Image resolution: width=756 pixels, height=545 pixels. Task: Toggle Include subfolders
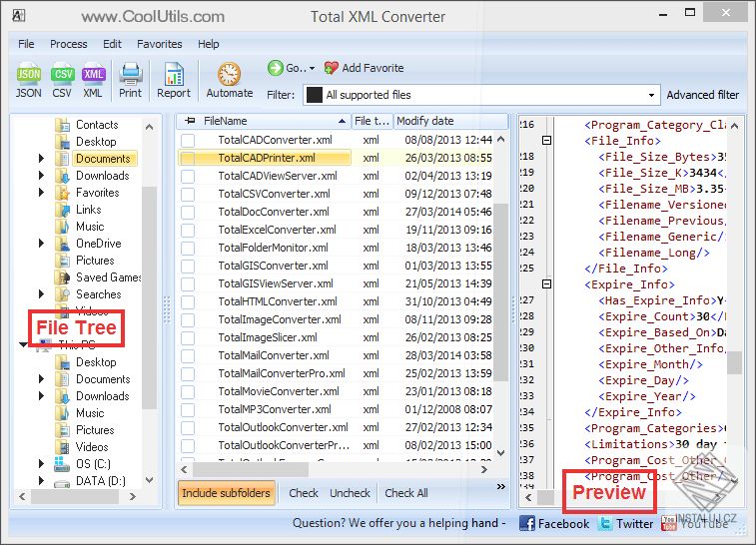[226, 493]
